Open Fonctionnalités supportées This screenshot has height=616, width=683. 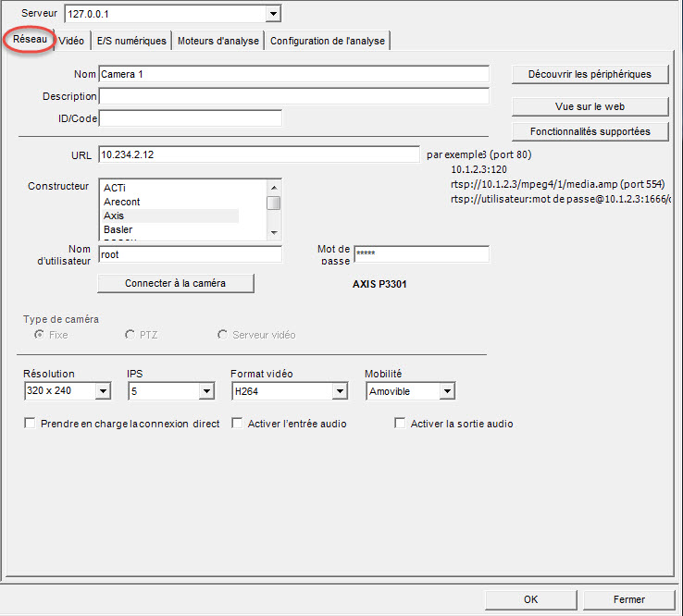click(590, 131)
